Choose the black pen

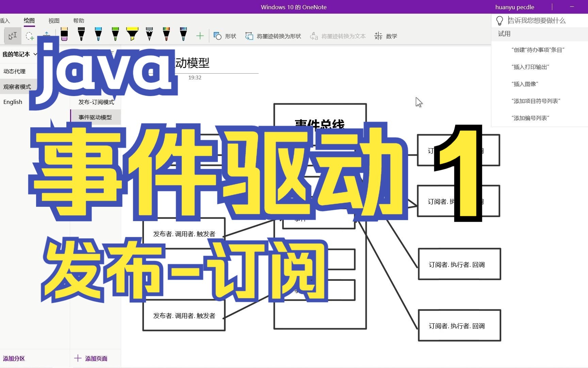(x=81, y=35)
